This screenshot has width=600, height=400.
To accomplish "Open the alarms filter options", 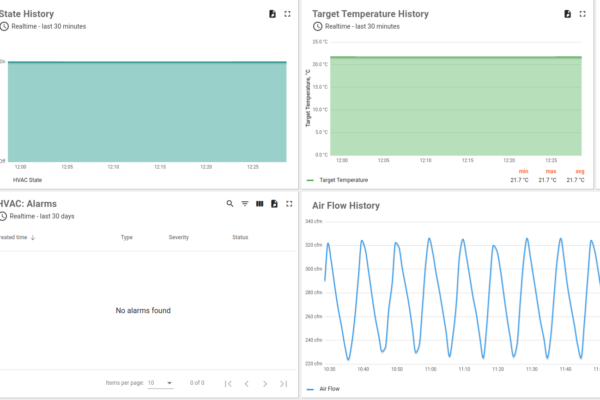I will [245, 203].
